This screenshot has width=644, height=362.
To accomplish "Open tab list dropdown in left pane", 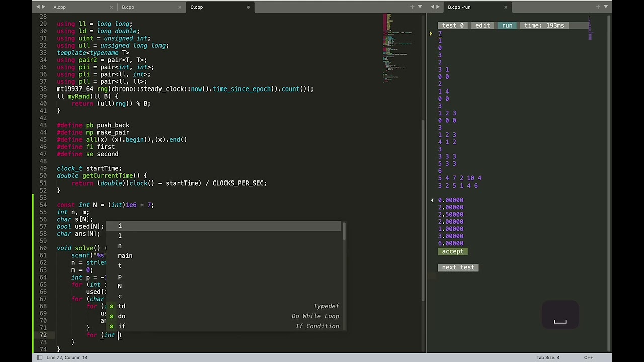I will tap(420, 7).
